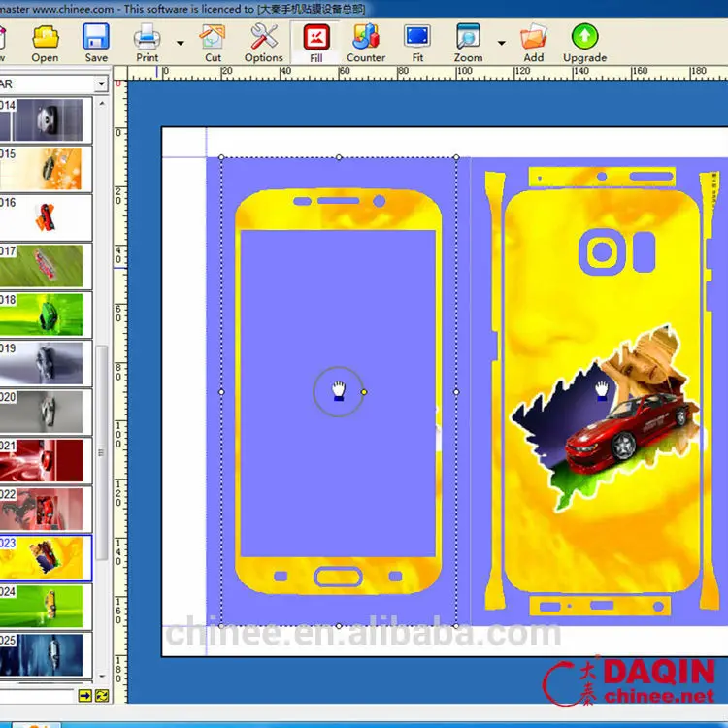Viewport: 728px width, 728px height.
Task: Expand the Zoom dropdown arrow
Action: [x=501, y=43]
